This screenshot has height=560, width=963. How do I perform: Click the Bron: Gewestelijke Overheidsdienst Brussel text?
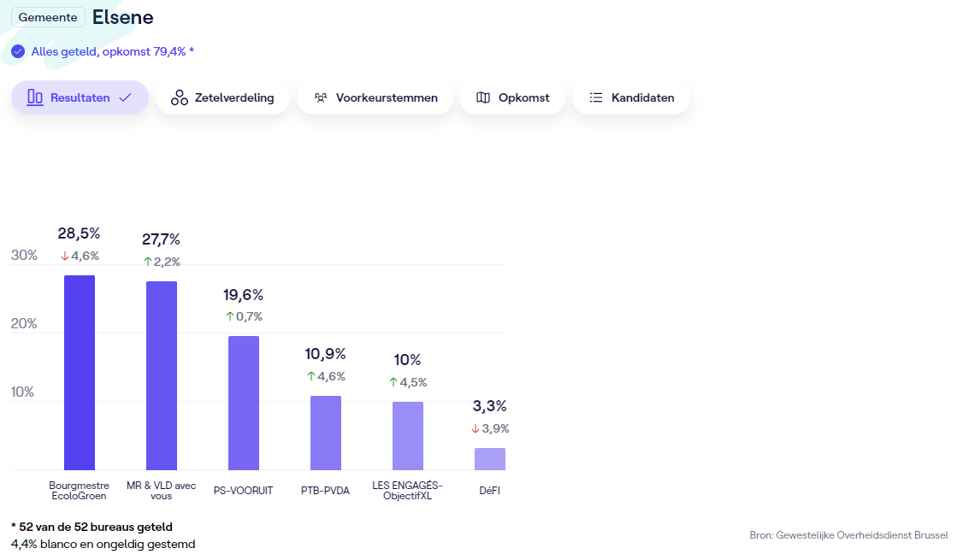[848, 535]
